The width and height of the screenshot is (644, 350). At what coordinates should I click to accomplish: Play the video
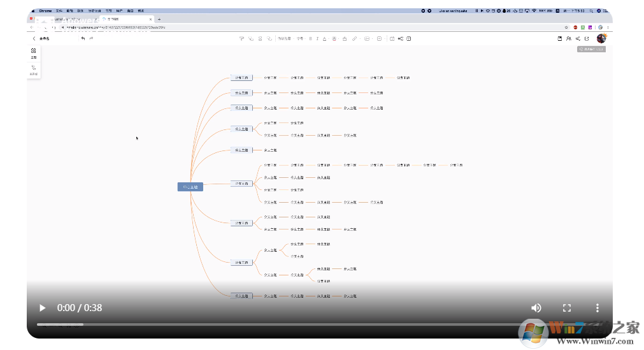[43, 308]
